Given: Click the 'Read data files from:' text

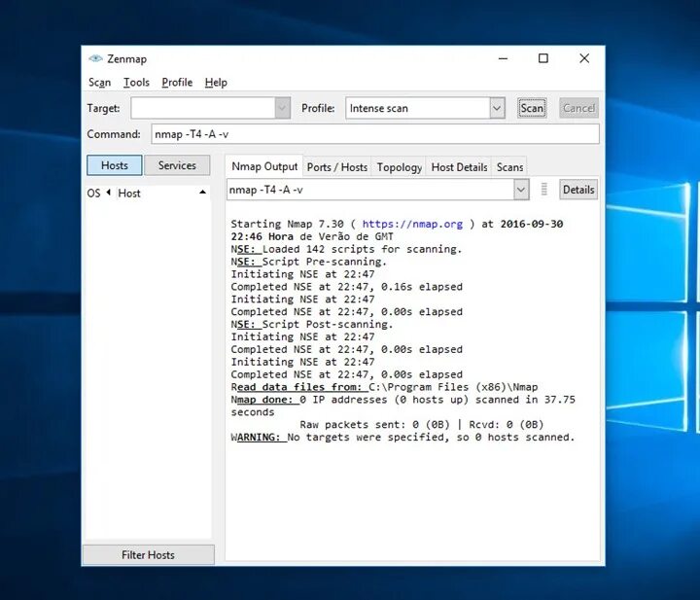Looking at the screenshot, I should (x=297, y=387).
